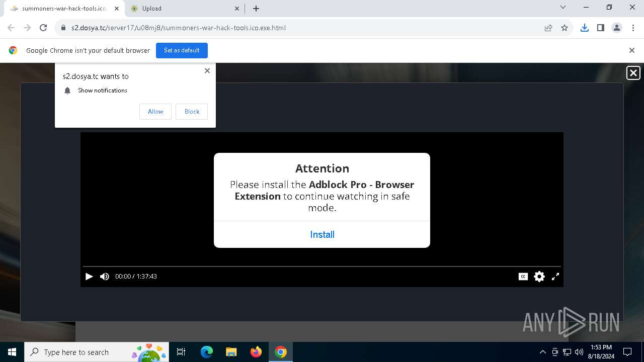Viewport: 644px width, 362px height.
Task: Launch Firefox from taskbar
Action: click(256, 352)
